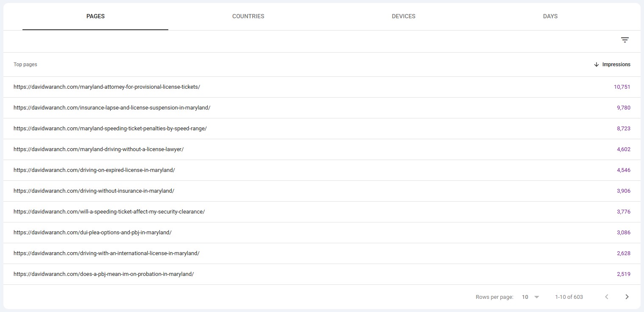Viewport: 644px width, 312px height.
Task: Open the driving-with-an-international-license-in-maryland row
Action: point(322,253)
